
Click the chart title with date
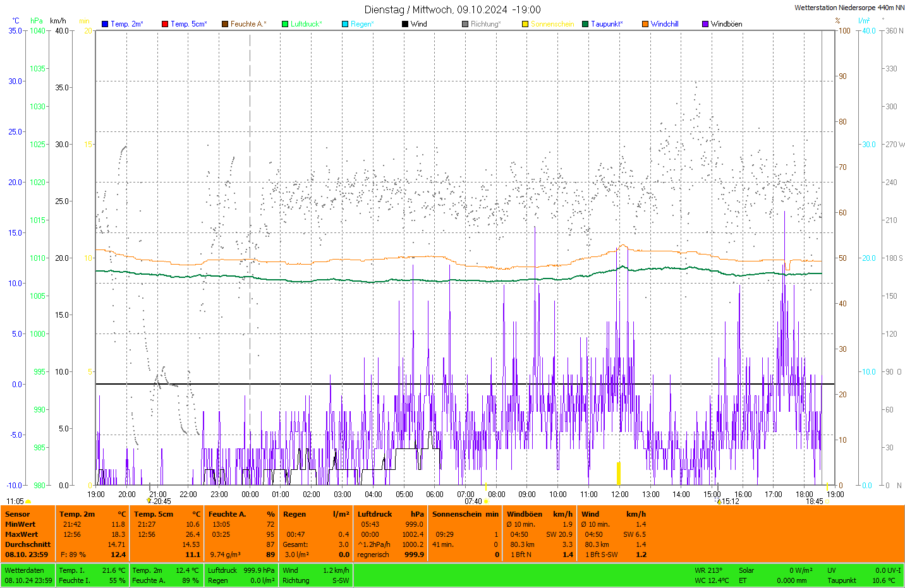click(x=452, y=9)
